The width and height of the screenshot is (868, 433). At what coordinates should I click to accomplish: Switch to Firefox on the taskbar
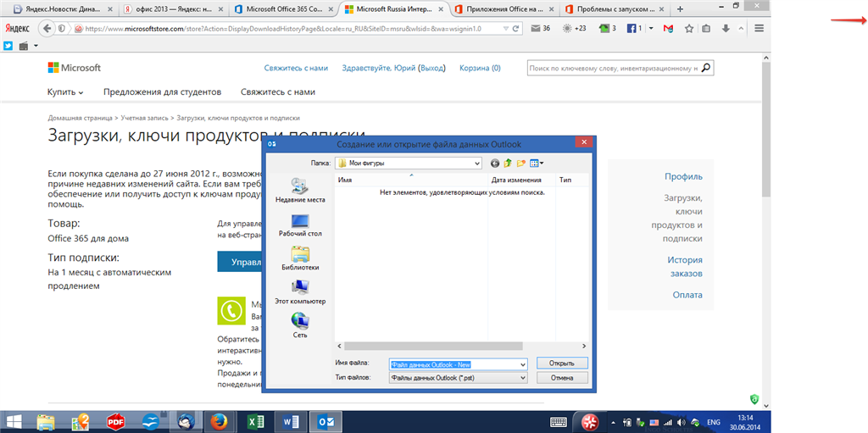(220, 422)
